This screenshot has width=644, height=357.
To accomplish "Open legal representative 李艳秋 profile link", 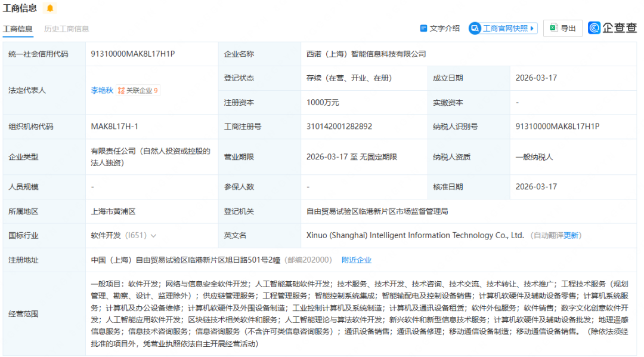I will [101, 91].
